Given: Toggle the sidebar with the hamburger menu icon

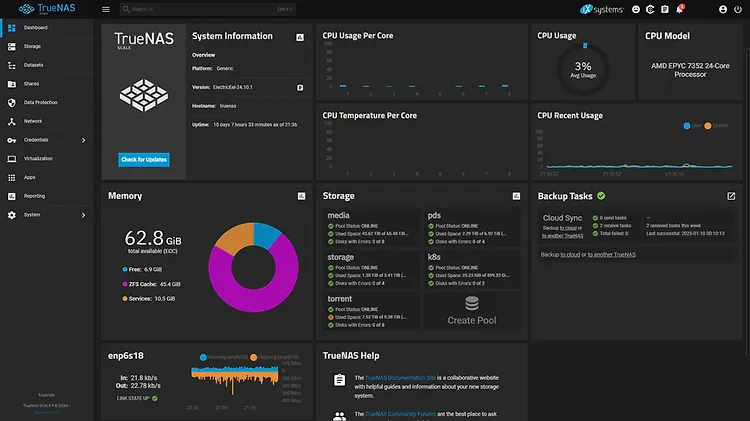Looking at the screenshot, I should tap(106, 9).
